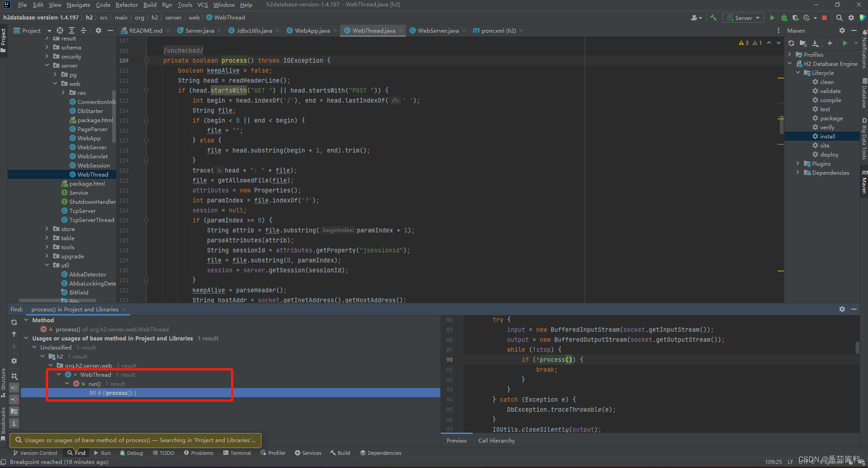Toggle the Project tool window stripe

click(3, 39)
